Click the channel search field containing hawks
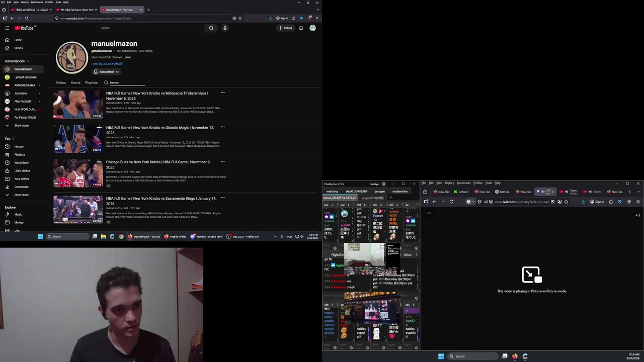Viewport: 644px width, 362px height. point(127,82)
